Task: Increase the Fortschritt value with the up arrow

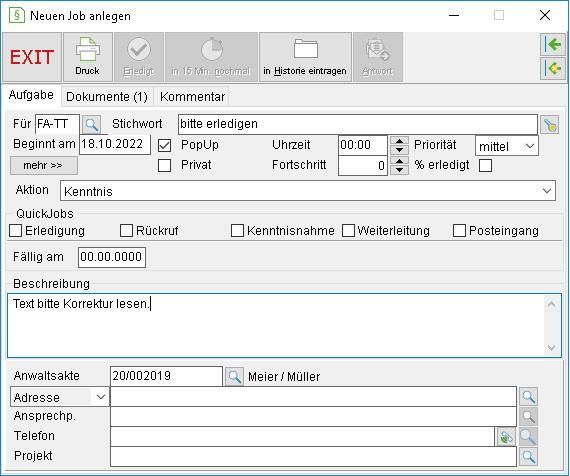Action: [x=399, y=161]
